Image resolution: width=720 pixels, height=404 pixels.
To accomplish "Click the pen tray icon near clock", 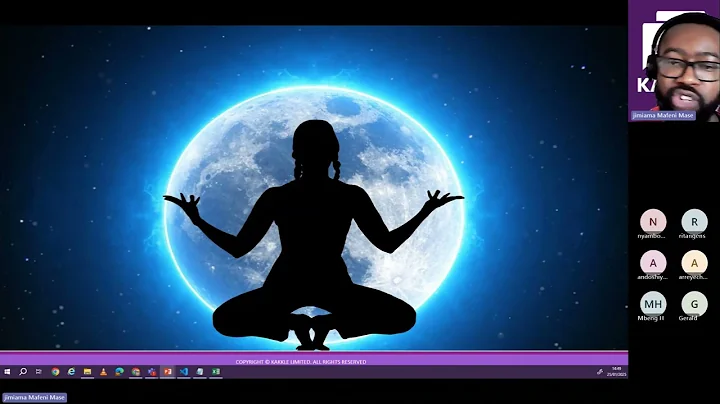I will (x=599, y=372).
